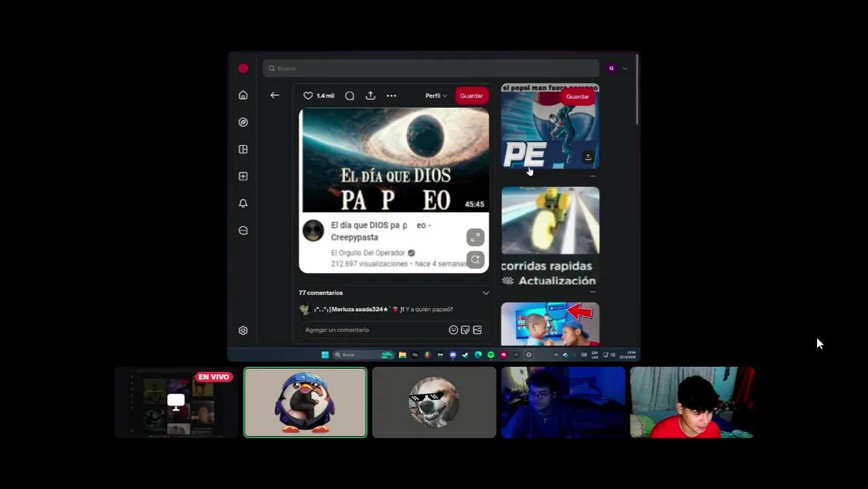This screenshot has width=868, height=489.
Task: Open the Explore compass icon
Action: (x=243, y=122)
